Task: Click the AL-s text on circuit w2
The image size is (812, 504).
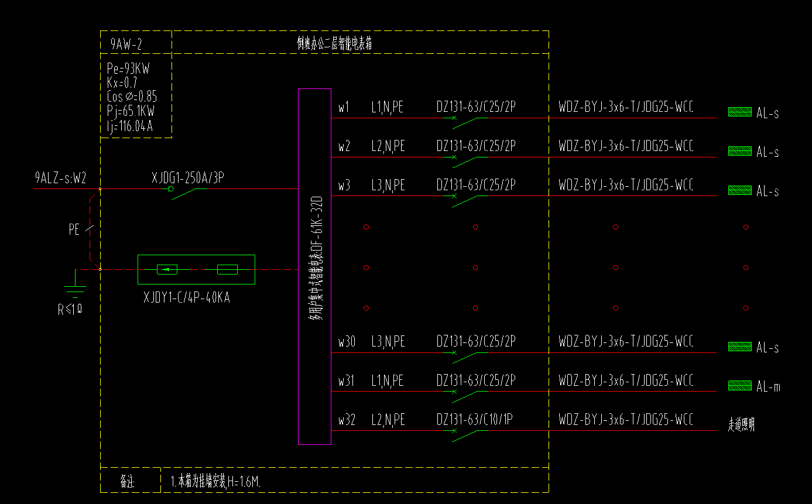Action: [x=768, y=153]
